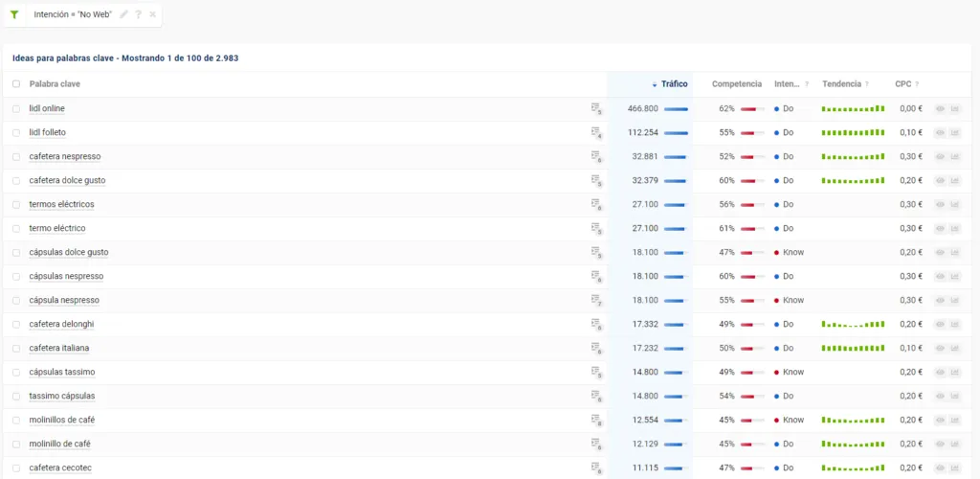Check the lidl folleto row checkbox
Screen dimensions: 980x479
(x=16, y=132)
